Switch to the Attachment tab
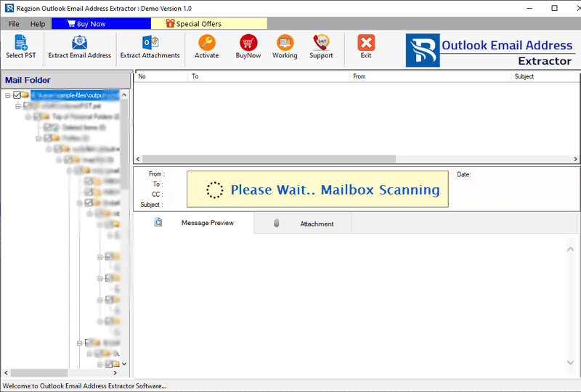The image size is (581, 392). click(303, 224)
